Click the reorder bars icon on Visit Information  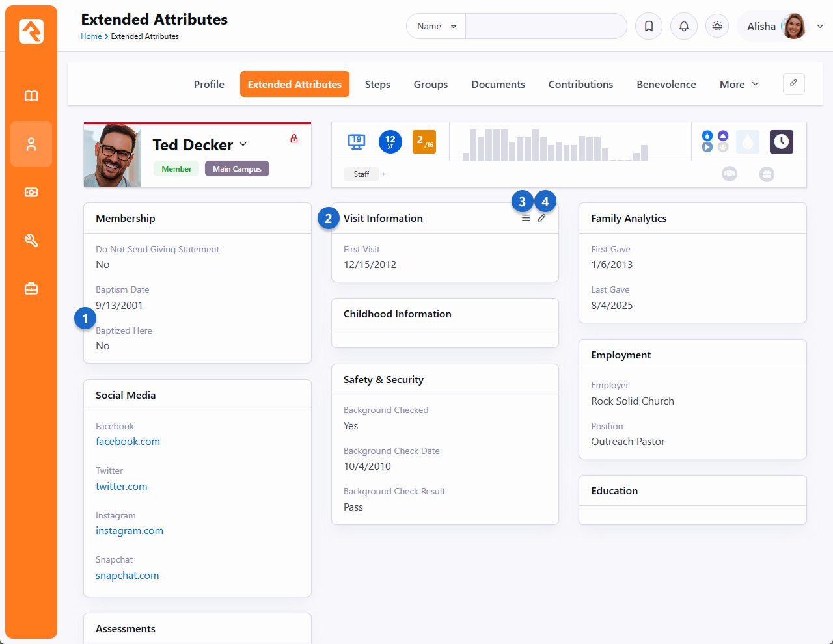coord(526,219)
